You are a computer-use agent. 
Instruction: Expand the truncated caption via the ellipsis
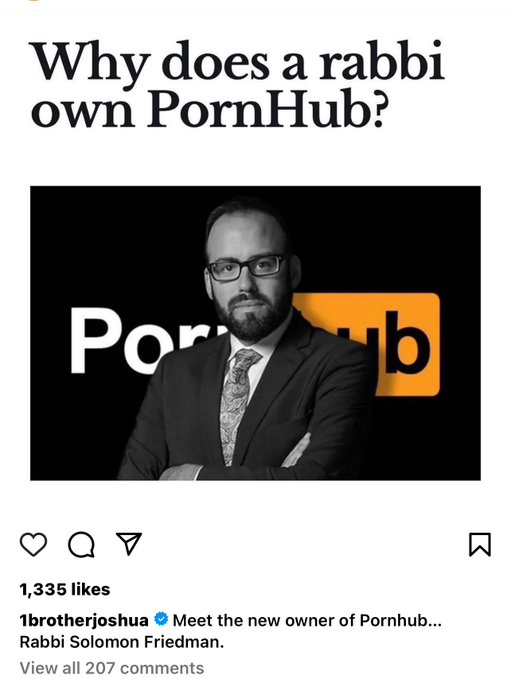click(434, 621)
